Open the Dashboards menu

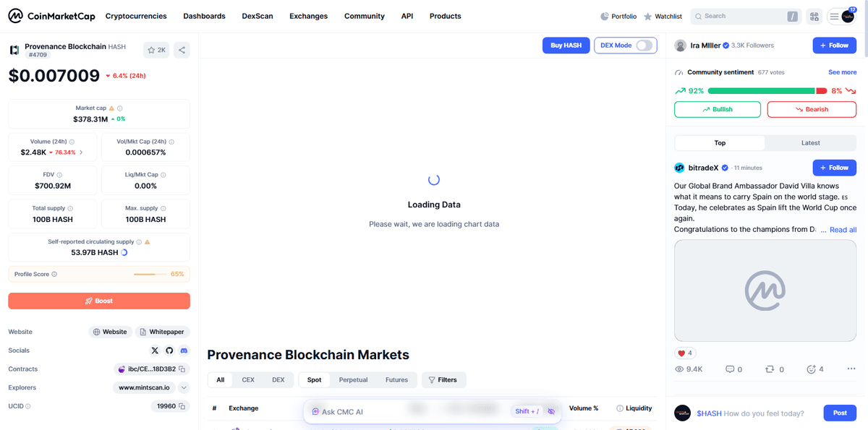point(204,16)
